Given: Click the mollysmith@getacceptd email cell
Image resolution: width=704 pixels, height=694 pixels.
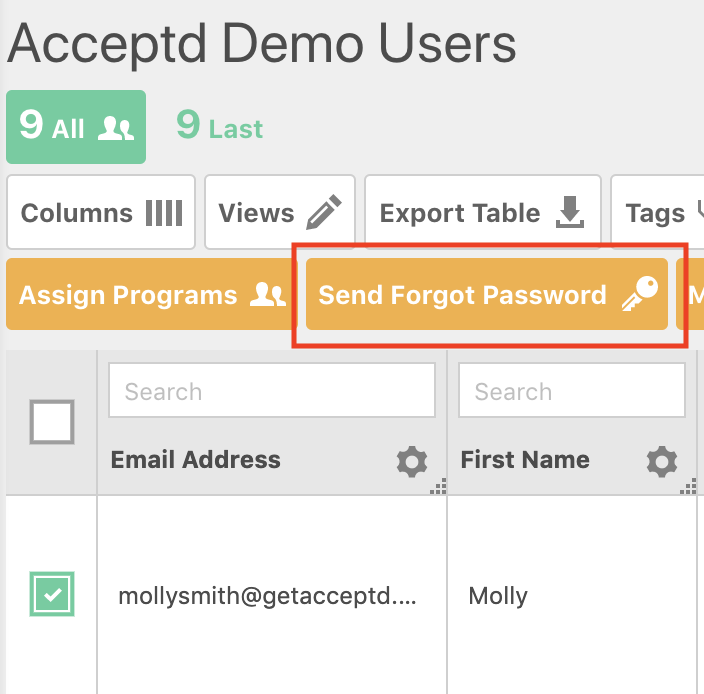Looking at the screenshot, I should [268, 596].
